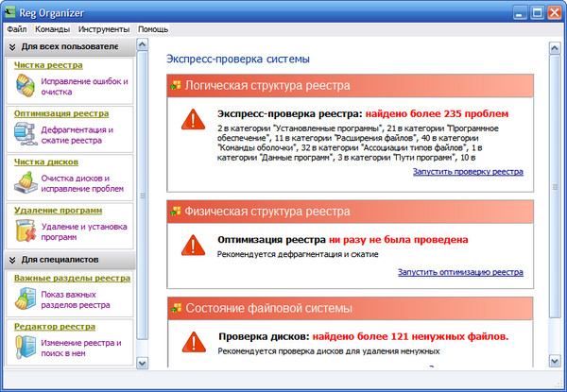Open the Помощь menu

tap(153, 29)
